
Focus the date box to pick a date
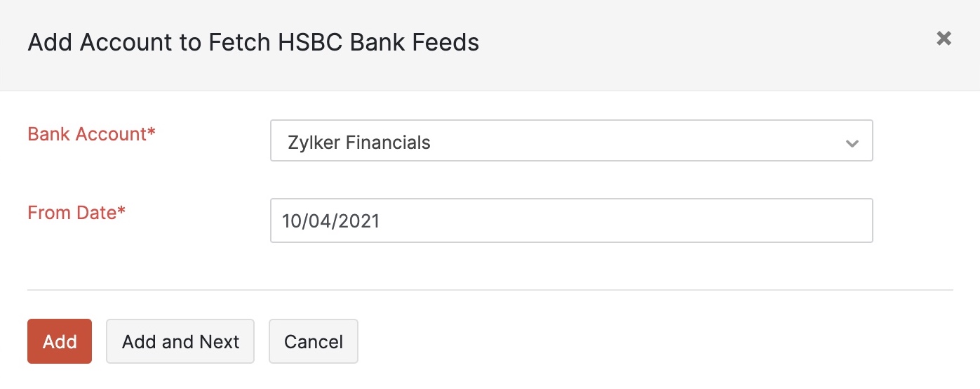(x=571, y=220)
